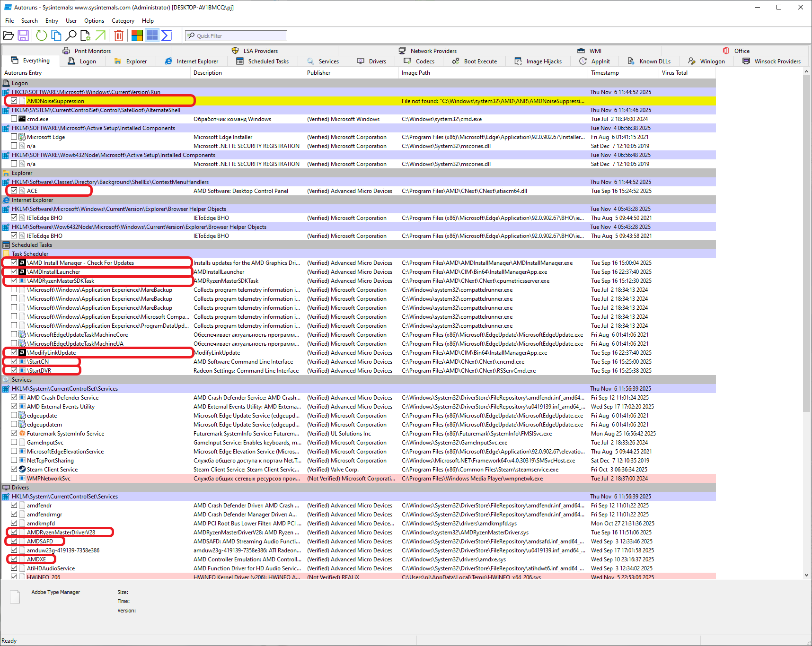This screenshot has width=812, height=646.
Task: Copy the selected entry
Action: (x=56, y=35)
